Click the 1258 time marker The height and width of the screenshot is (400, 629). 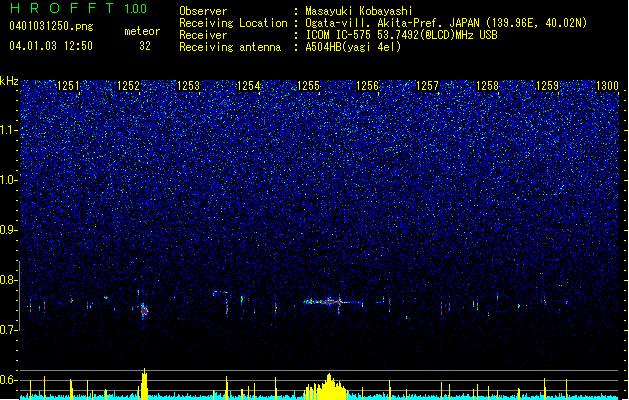point(487,86)
